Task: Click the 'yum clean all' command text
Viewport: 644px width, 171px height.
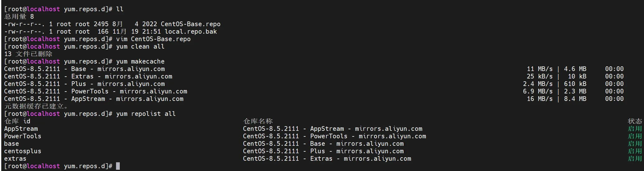Action: (x=140, y=46)
